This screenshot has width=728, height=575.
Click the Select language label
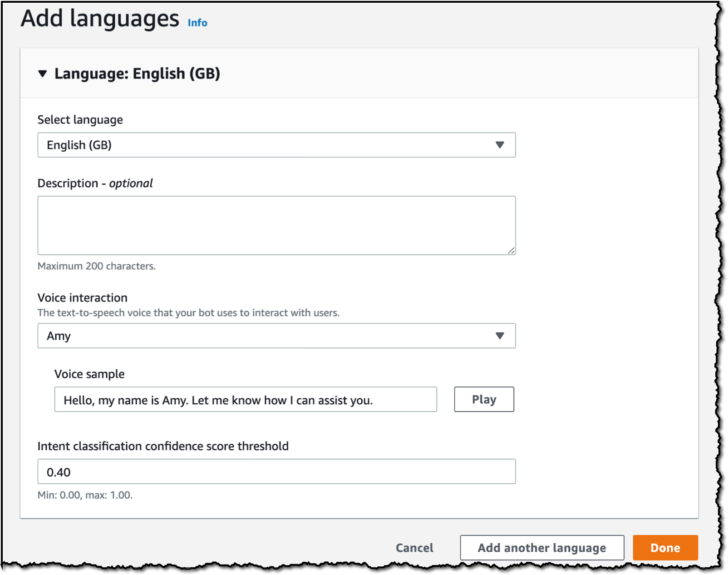click(80, 120)
